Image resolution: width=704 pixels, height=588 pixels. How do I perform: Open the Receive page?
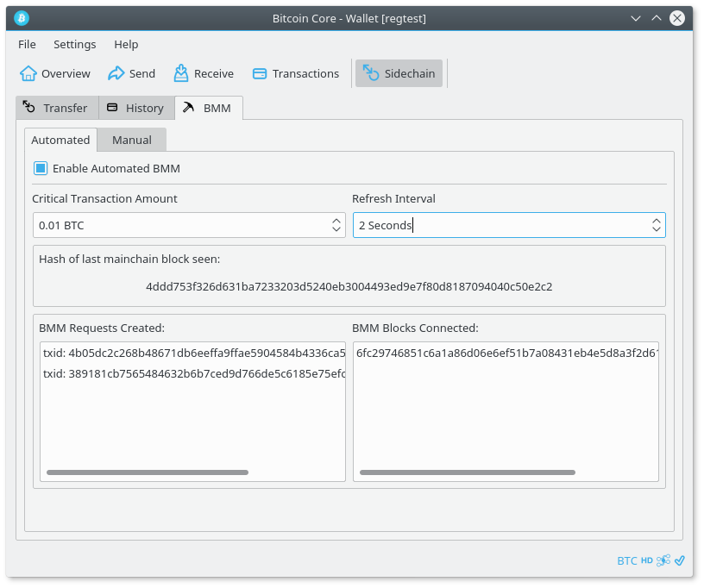coord(204,73)
